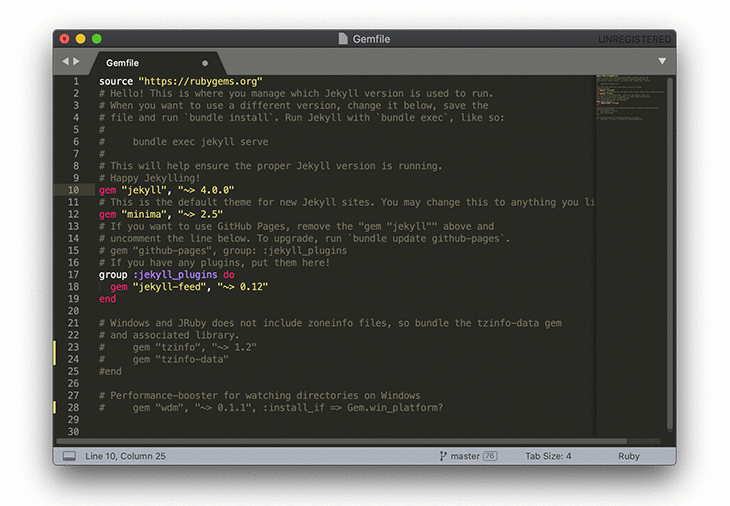Click the :jekyll_plugins symbol on line 17
Screen dimensions: 730x506
click(175, 275)
